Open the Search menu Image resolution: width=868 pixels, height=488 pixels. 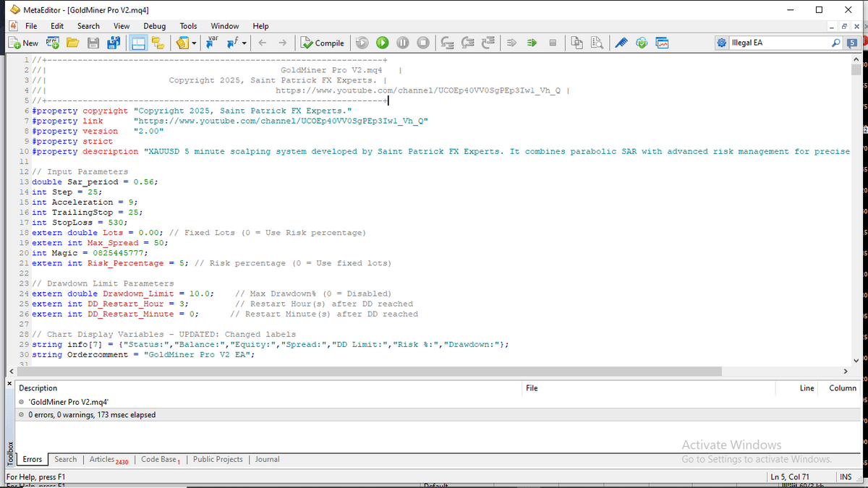pos(88,26)
